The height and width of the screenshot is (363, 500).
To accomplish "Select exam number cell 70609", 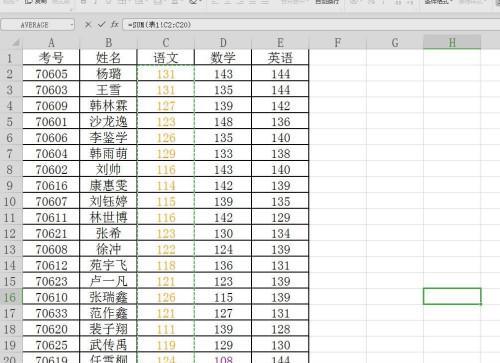I will click(51, 106).
